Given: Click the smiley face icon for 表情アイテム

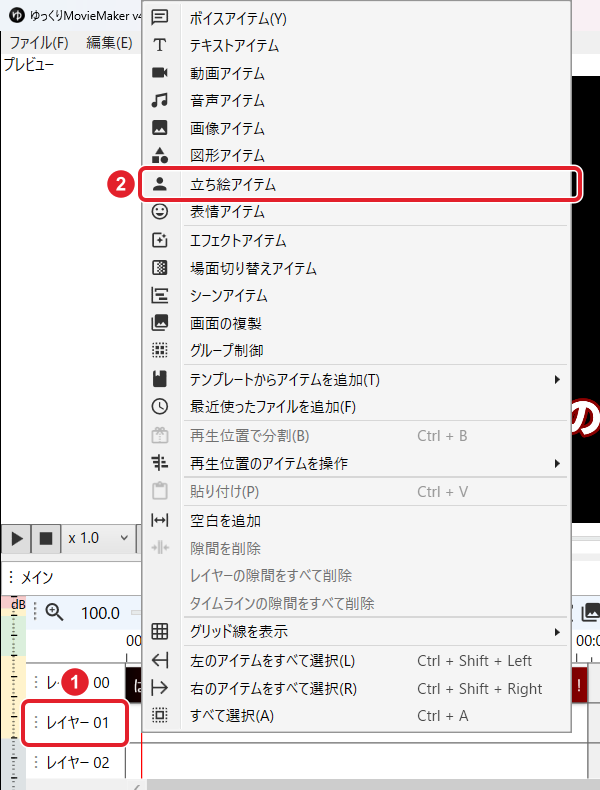Looking at the screenshot, I should point(160,212).
